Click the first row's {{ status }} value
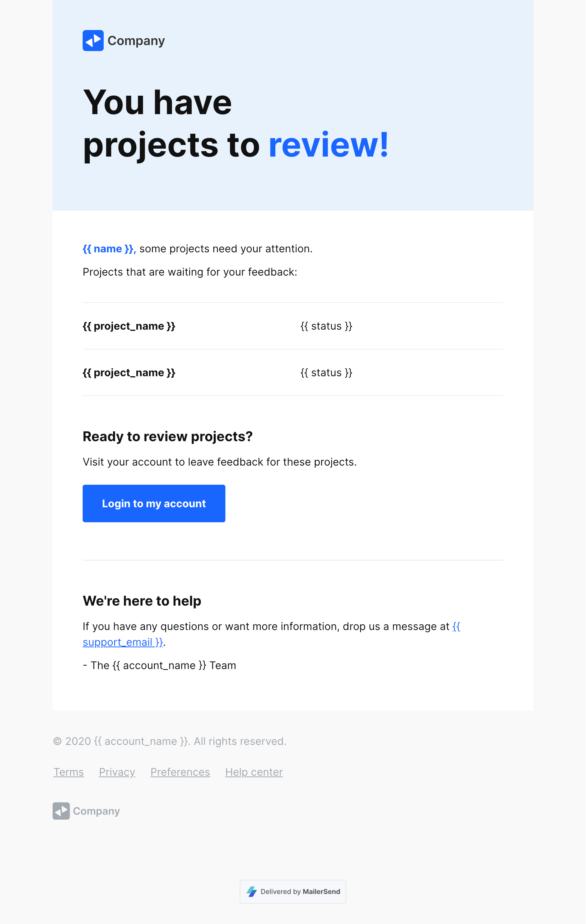This screenshot has width=586, height=924. (326, 326)
